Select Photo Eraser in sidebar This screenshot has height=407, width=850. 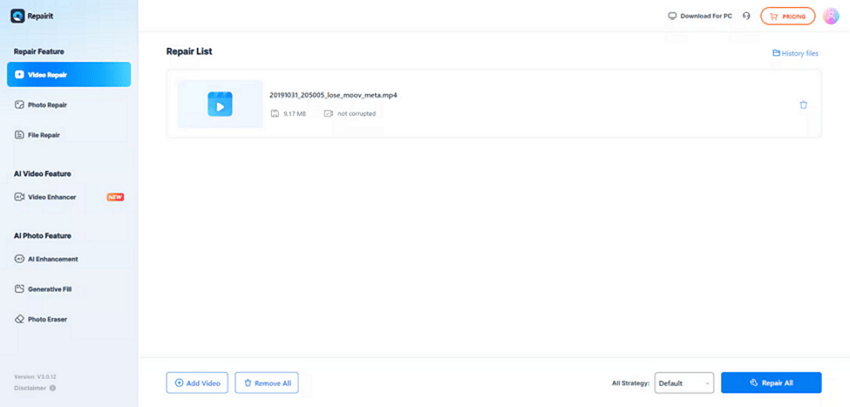tap(47, 319)
